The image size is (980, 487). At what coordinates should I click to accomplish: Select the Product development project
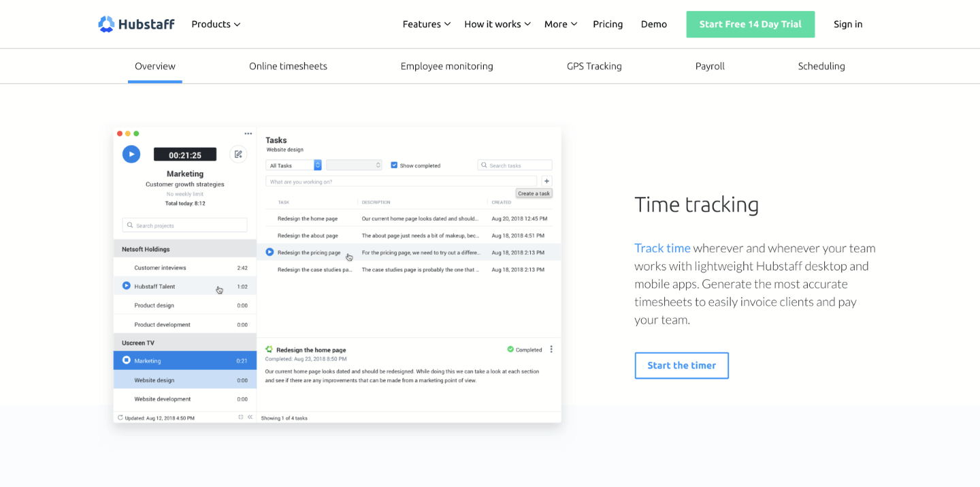point(185,324)
